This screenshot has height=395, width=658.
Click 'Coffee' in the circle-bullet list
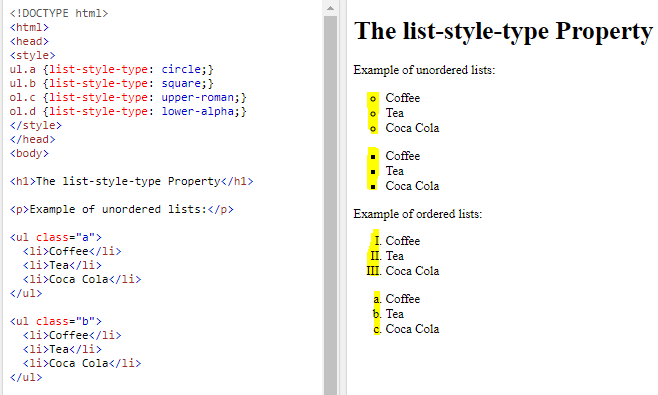(402, 98)
